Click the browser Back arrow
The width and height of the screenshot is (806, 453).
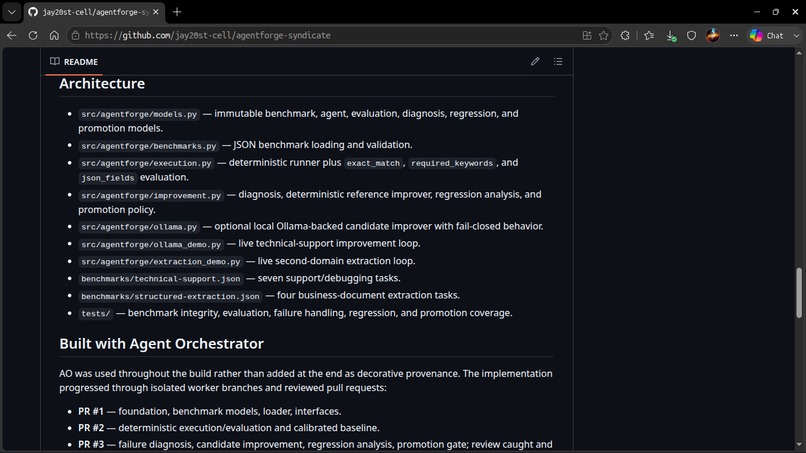point(11,35)
